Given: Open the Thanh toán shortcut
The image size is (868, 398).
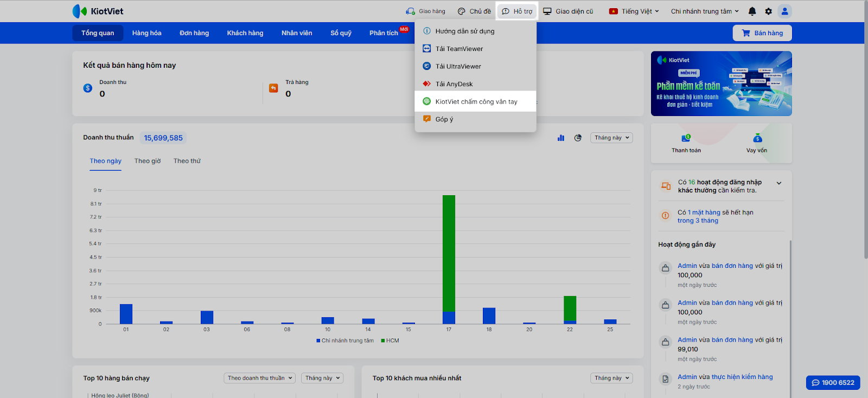Looking at the screenshot, I should click(x=686, y=144).
